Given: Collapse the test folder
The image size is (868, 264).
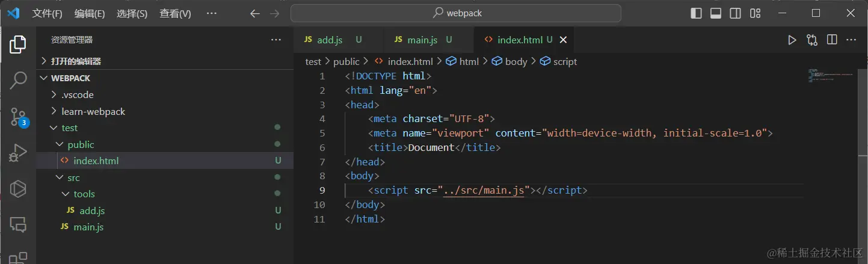Looking at the screenshot, I should (165, 128).
